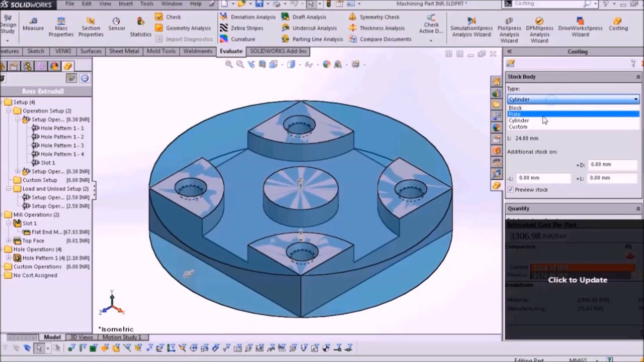This screenshot has width=644, height=362.
Task: Enable Zebra Stripes display
Action: (x=242, y=28)
